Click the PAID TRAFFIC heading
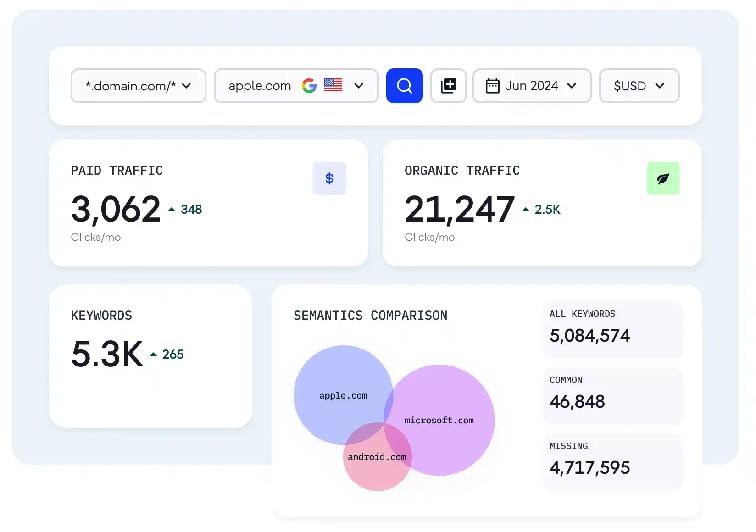756x532 pixels. coord(117,171)
